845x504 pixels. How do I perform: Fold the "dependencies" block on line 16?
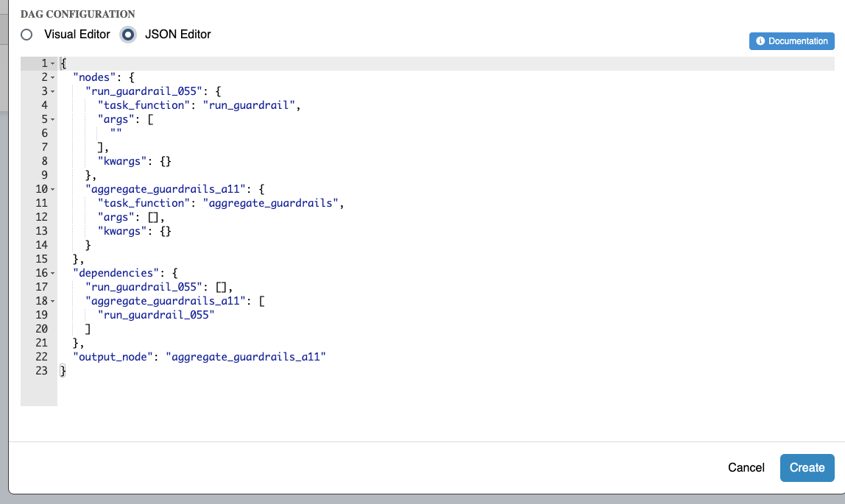(53, 273)
